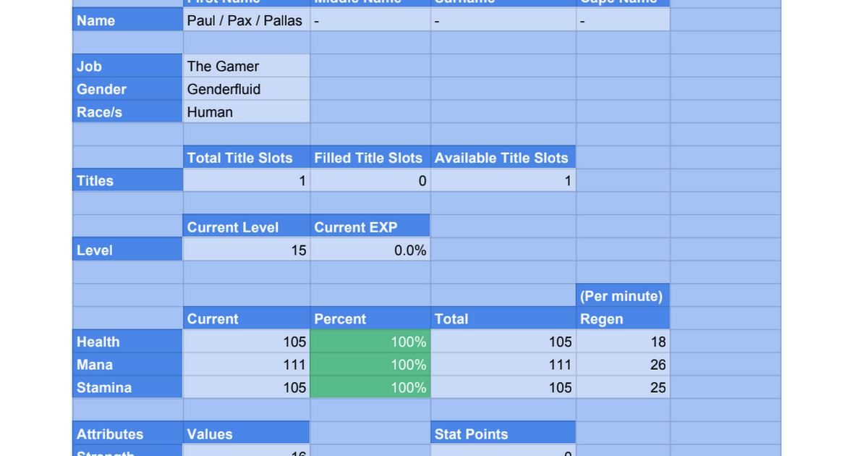Select the Health regen value 18 cell
Image resolution: width=868 pixels, height=456 pixels.
(623, 342)
